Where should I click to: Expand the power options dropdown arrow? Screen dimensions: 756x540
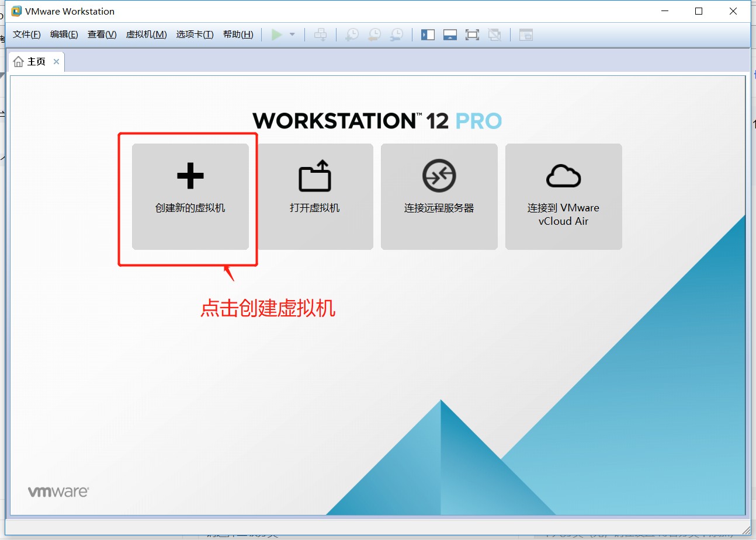pos(292,35)
